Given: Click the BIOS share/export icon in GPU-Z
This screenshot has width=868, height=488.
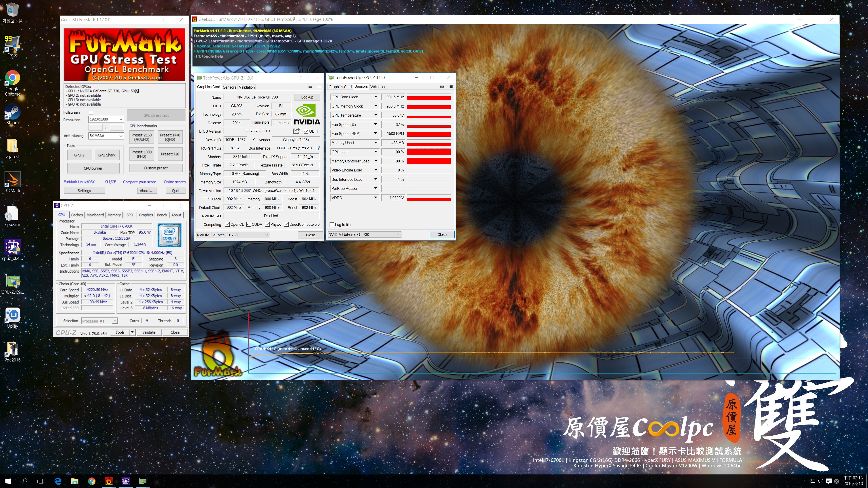Looking at the screenshot, I should pos(296,131).
